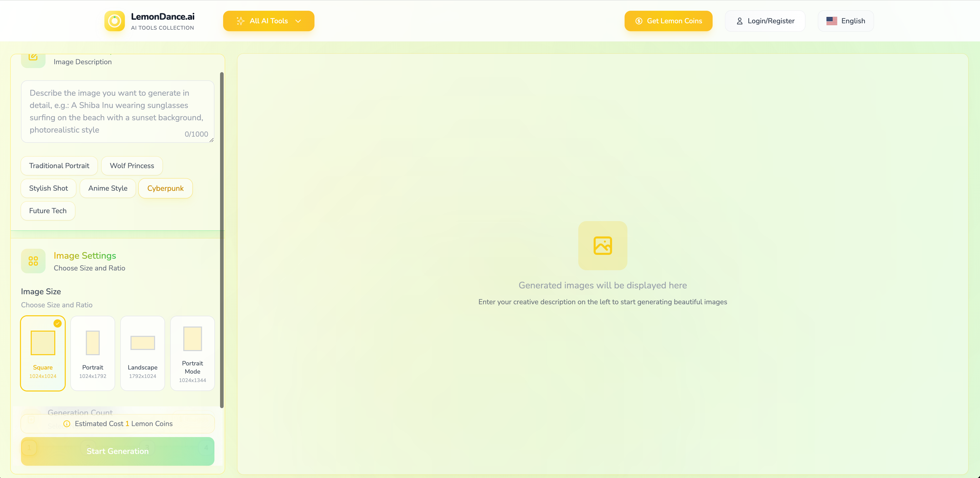Open the English language selector
980x478 pixels.
(845, 21)
